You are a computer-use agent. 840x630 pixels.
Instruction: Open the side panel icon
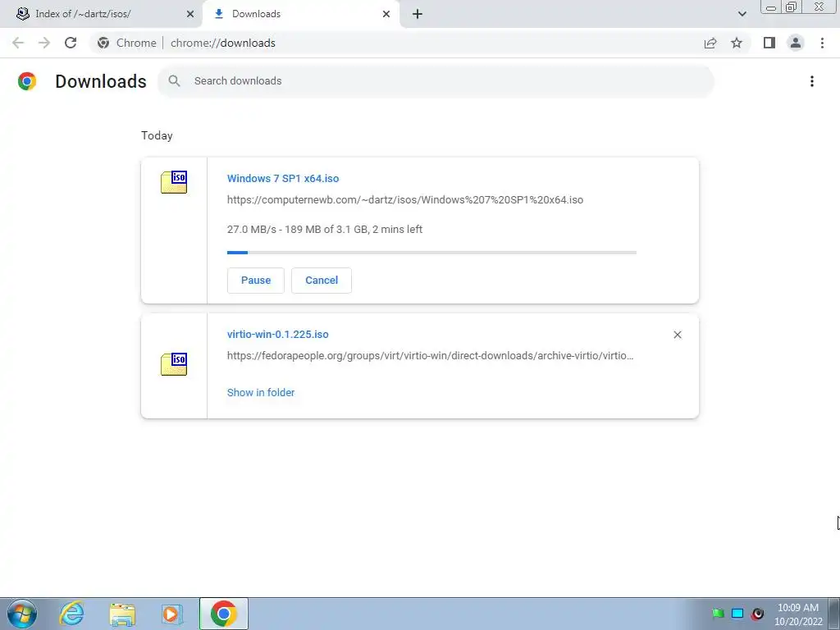(769, 43)
